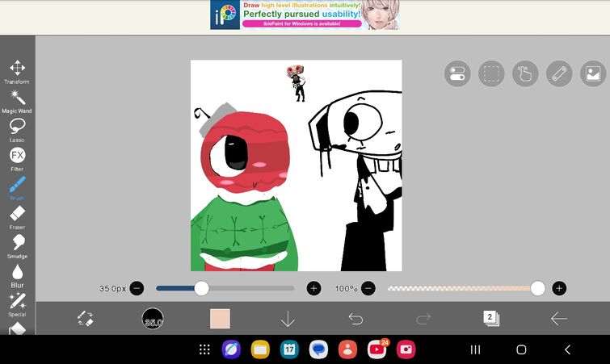The width and height of the screenshot is (610, 364).
Task: Go back with the left arrow
Action: (x=558, y=319)
